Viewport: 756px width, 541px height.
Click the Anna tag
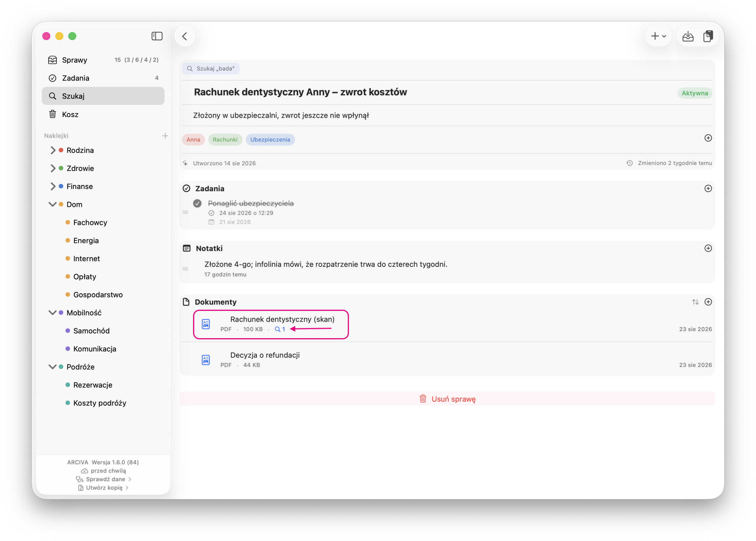coord(193,140)
